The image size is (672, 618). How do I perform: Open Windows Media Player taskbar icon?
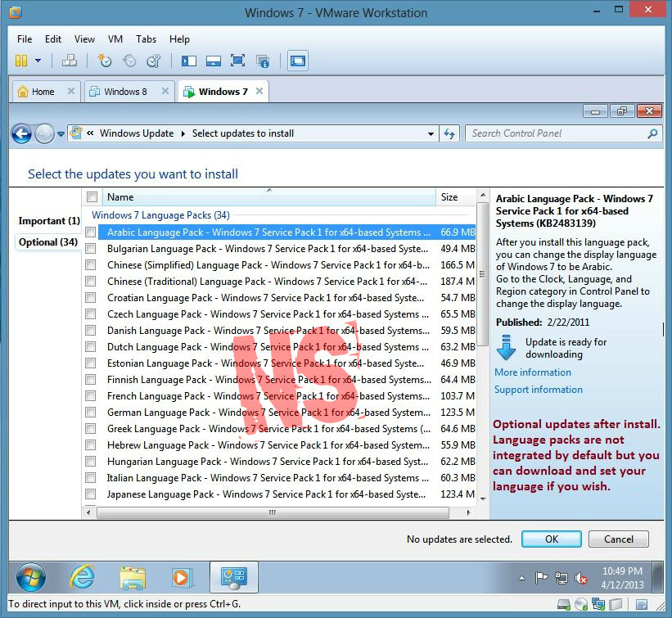(x=183, y=578)
